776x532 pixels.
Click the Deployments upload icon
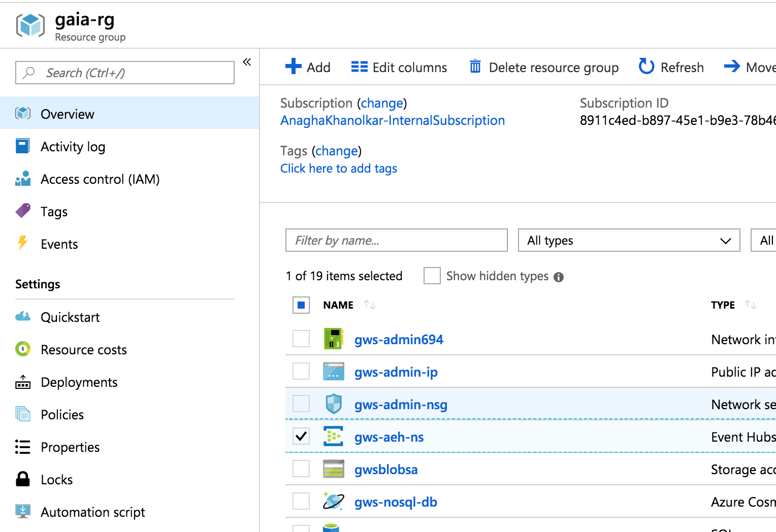click(23, 382)
